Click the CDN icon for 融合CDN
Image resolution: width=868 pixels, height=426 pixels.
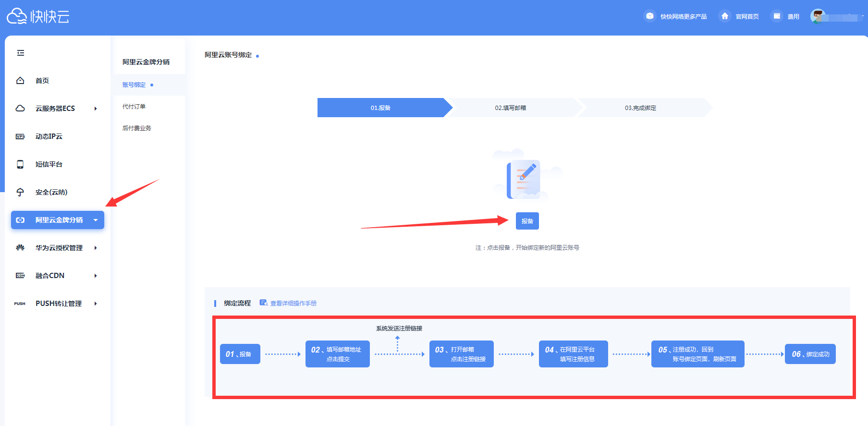pos(20,276)
